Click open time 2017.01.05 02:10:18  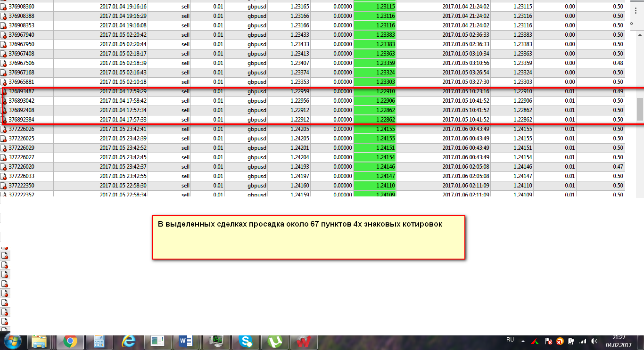pos(124,82)
